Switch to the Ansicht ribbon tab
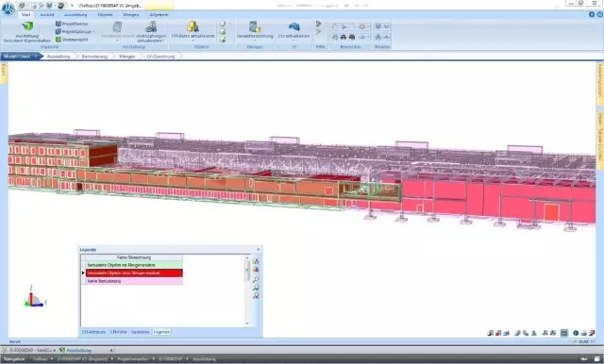 point(47,15)
